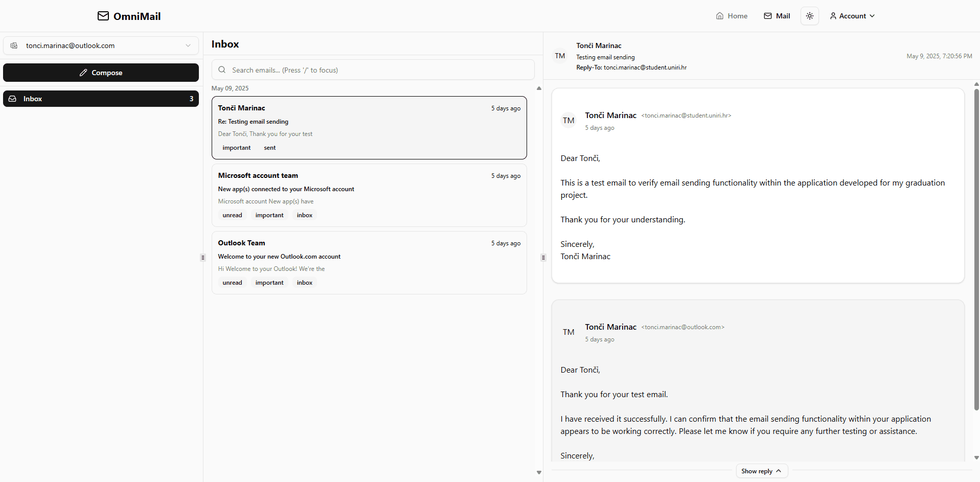Click the search magnifier icon
This screenshot has width=980, height=482.
tap(221, 70)
